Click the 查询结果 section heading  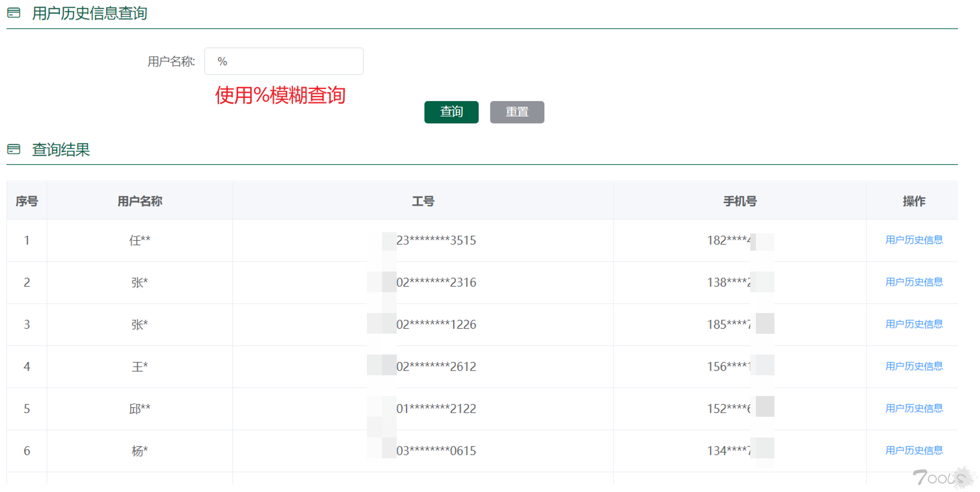point(61,150)
